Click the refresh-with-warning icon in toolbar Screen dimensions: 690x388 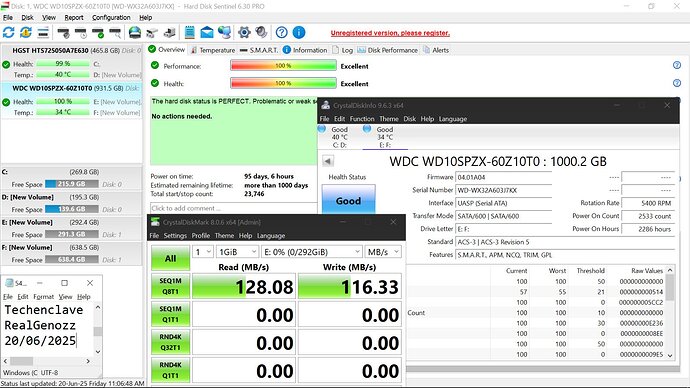click(26, 32)
